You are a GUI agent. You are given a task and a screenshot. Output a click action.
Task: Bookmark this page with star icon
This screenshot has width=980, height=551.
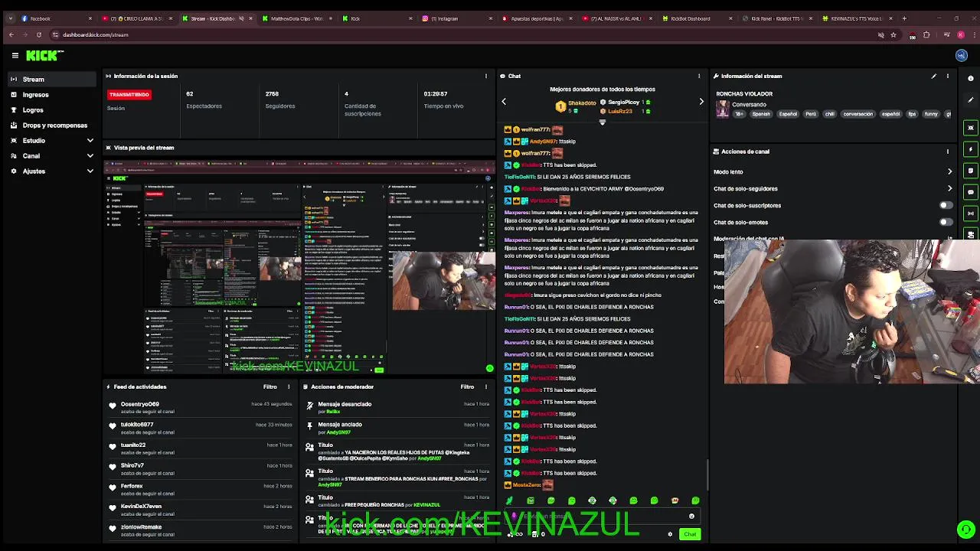pyautogui.click(x=893, y=34)
